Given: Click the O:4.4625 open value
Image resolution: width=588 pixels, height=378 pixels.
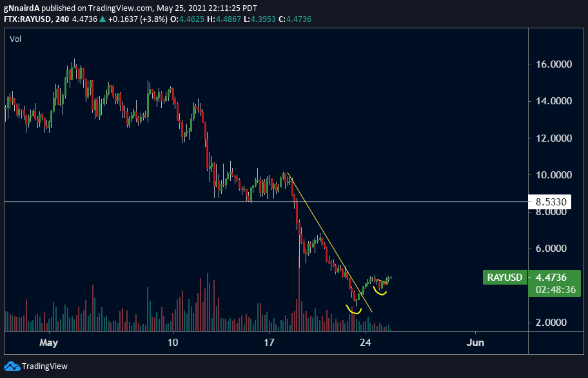Looking at the screenshot, I should coord(187,19).
